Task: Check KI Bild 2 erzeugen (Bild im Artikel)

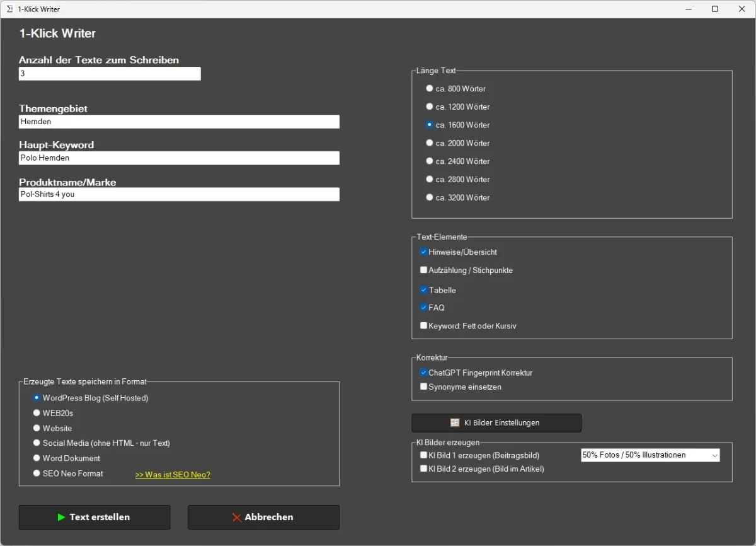Action: tap(424, 468)
